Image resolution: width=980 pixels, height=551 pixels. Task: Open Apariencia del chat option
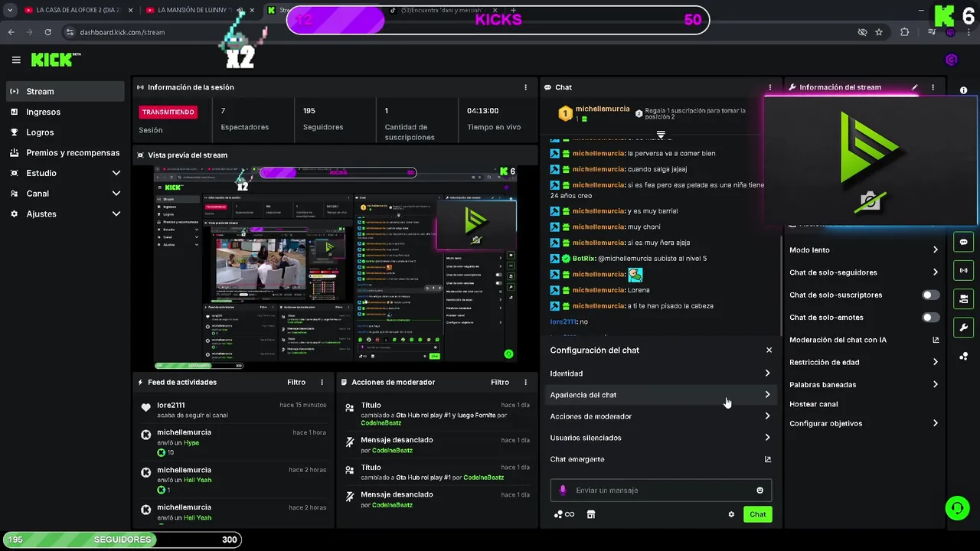[x=661, y=395]
